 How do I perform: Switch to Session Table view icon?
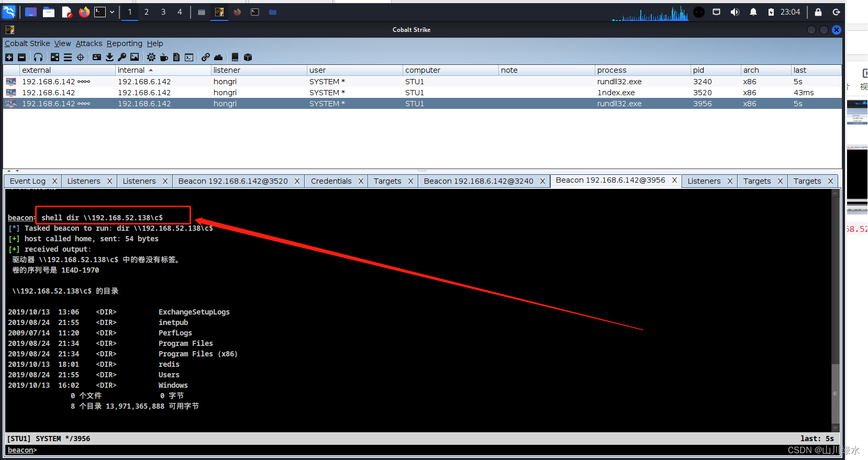[x=68, y=57]
